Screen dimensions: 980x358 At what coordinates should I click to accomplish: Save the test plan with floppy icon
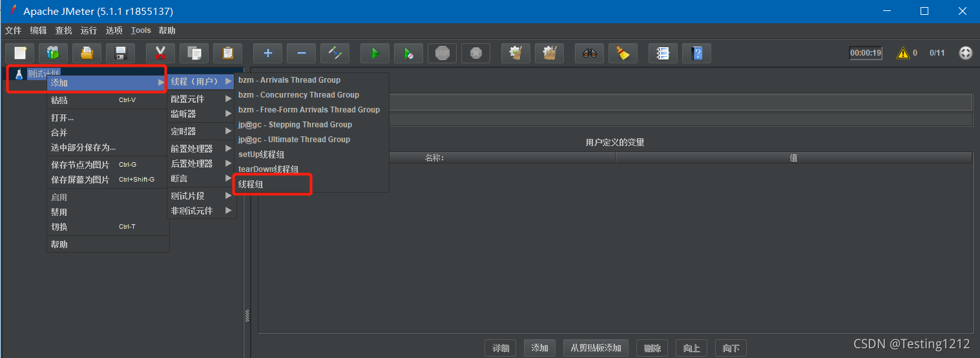(120, 53)
